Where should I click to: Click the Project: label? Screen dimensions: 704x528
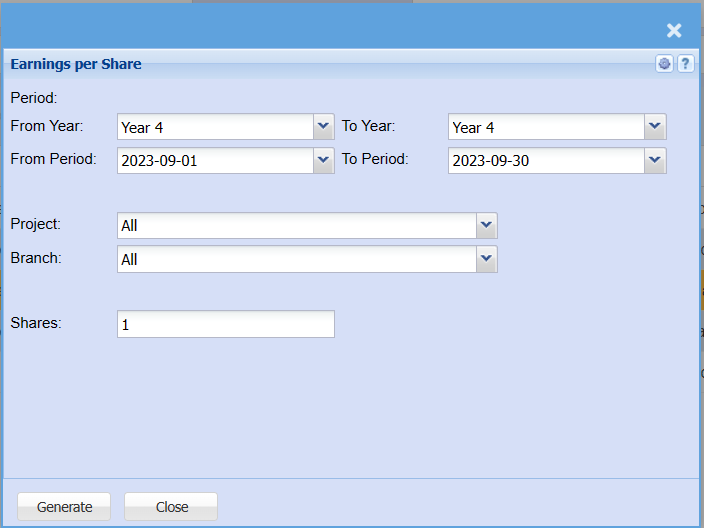(x=35, y=224)
